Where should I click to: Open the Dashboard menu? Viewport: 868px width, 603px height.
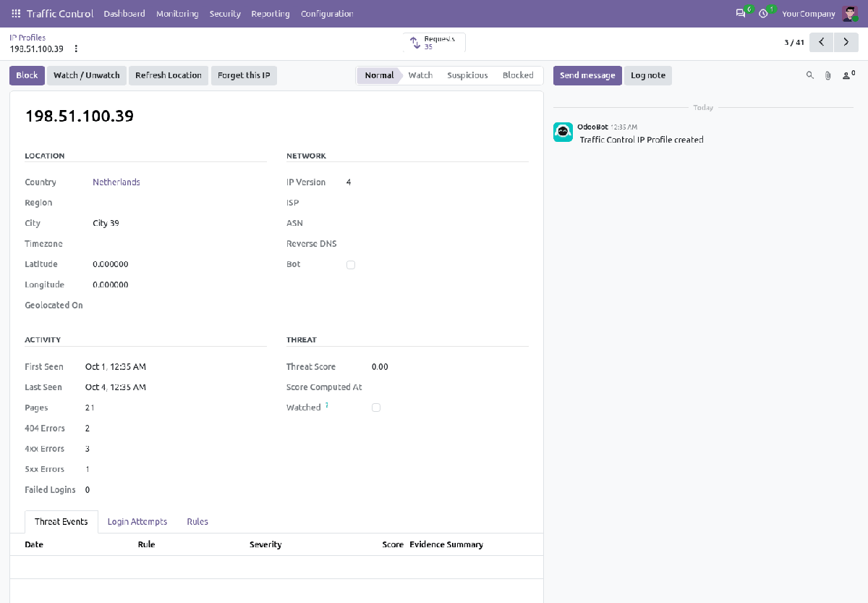point(124,14)
